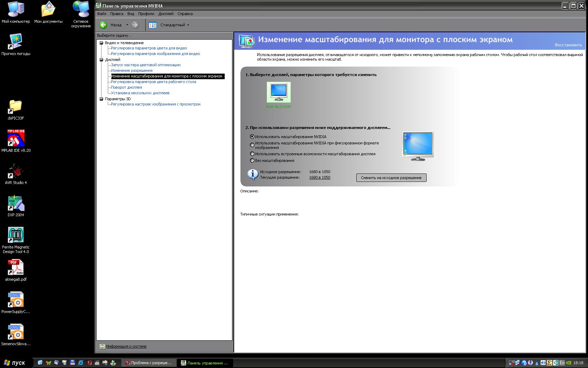Screen dimensions: 588x368
Task: Click the Opera quick launch icon
Action: pos(89,363)
